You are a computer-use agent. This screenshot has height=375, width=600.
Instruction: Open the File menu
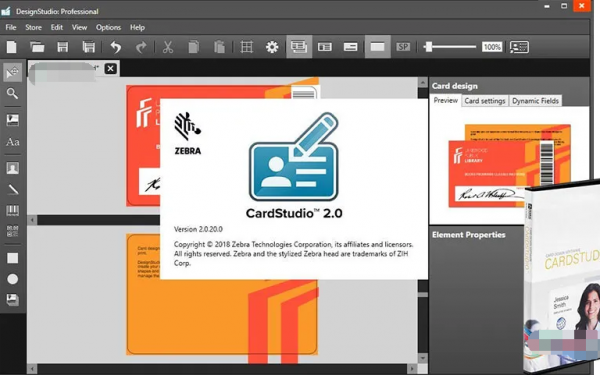pyautogui.click(x=11, y=27)
